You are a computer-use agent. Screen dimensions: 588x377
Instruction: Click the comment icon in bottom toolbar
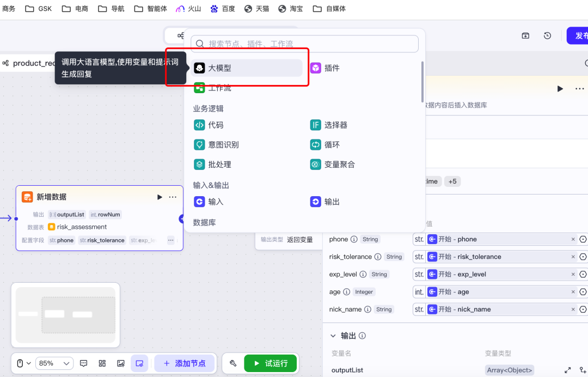[84, 363]
